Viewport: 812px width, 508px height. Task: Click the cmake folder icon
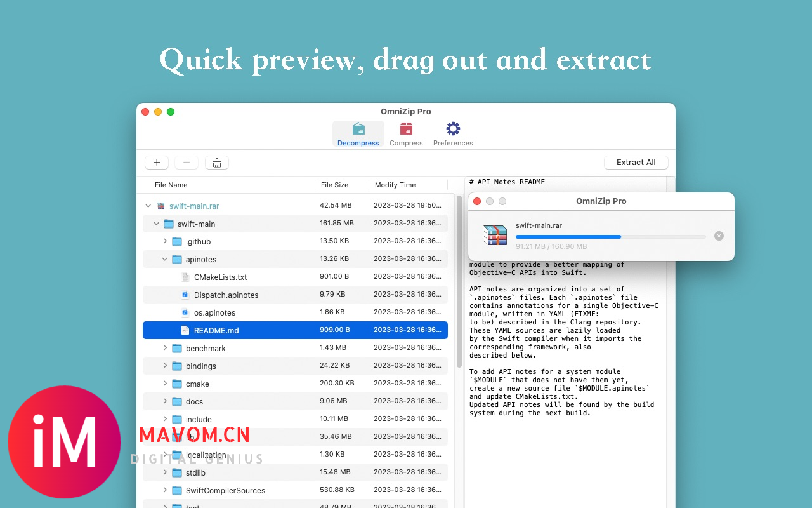click(177, 384)
